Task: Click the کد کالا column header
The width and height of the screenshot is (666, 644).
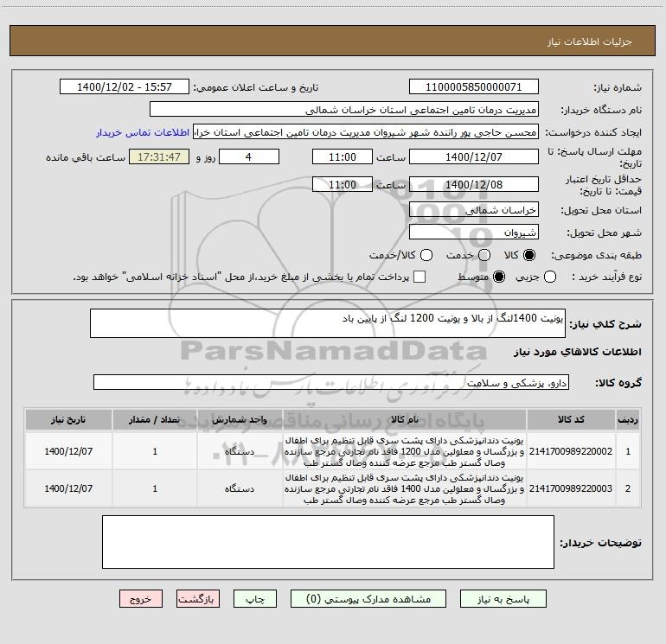Action: tap(571, 420)
